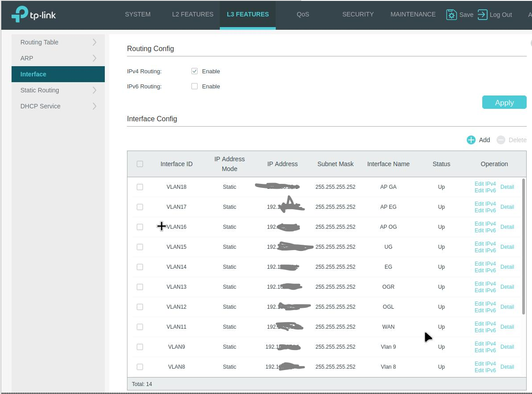Click the Save gear icon

pos(451,15)
